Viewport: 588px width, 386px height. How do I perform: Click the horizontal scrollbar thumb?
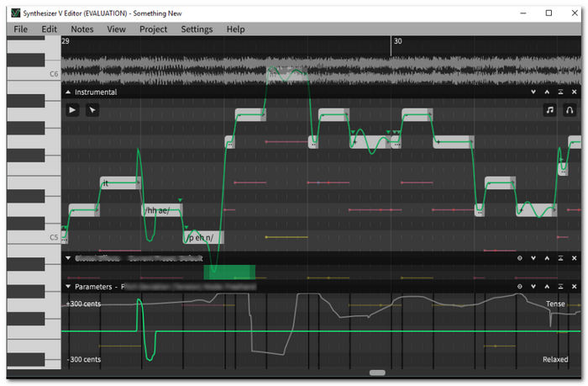[x=377, y=373]
